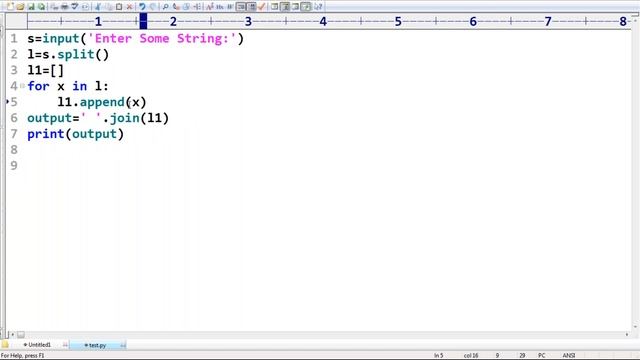Click the PC file format indicator
The width and height of the screenshot is (640, 360).
(541, 356)
